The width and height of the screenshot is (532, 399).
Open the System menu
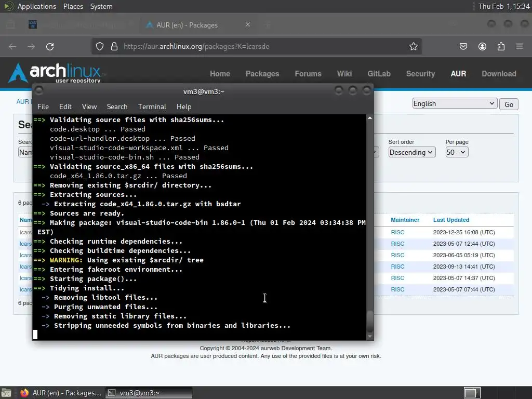(101, 6)
